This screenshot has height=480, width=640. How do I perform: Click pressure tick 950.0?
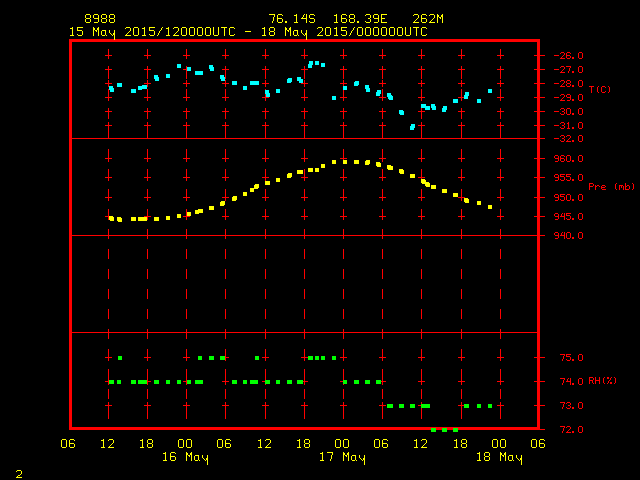[569, 198]
